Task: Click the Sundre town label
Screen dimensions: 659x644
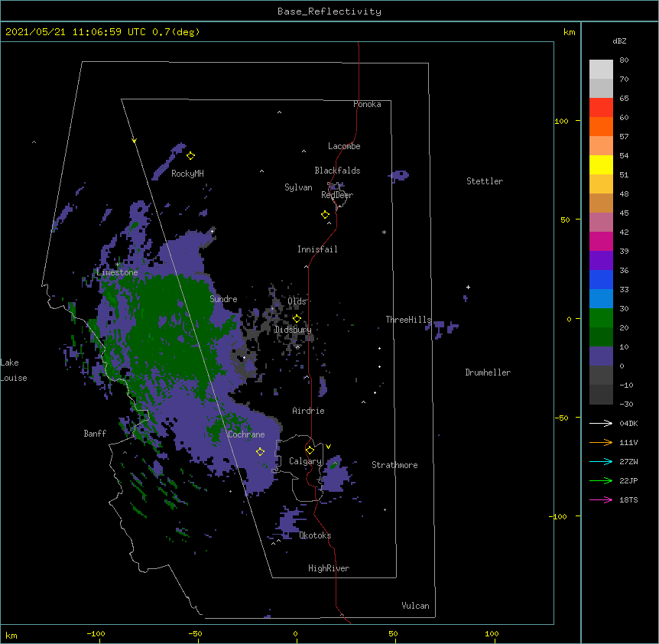Action: pyautogui.click(x=223, y=299)
